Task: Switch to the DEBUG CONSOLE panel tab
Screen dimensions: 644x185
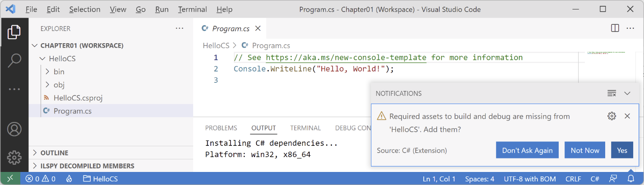Action: [x=353, y=128]
